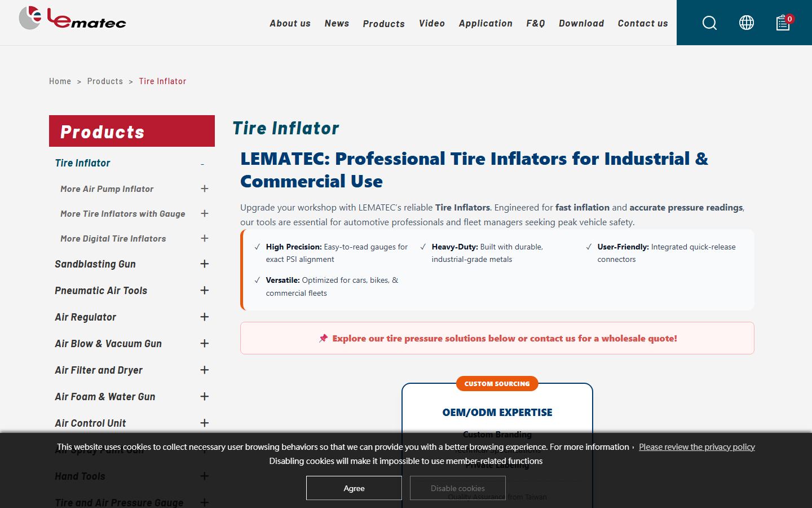Image resolution: width=812 pixels, height=508 pixels.
Task: Open the Products menu item
Action: click(x=383, y=24)
